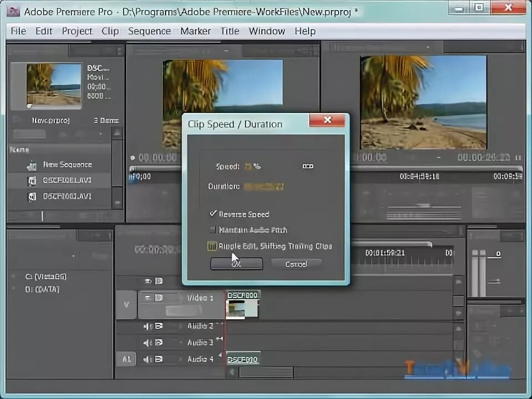Close the Clip Speed / Duration dialog

pyautogui.click(x=327, y=120)
